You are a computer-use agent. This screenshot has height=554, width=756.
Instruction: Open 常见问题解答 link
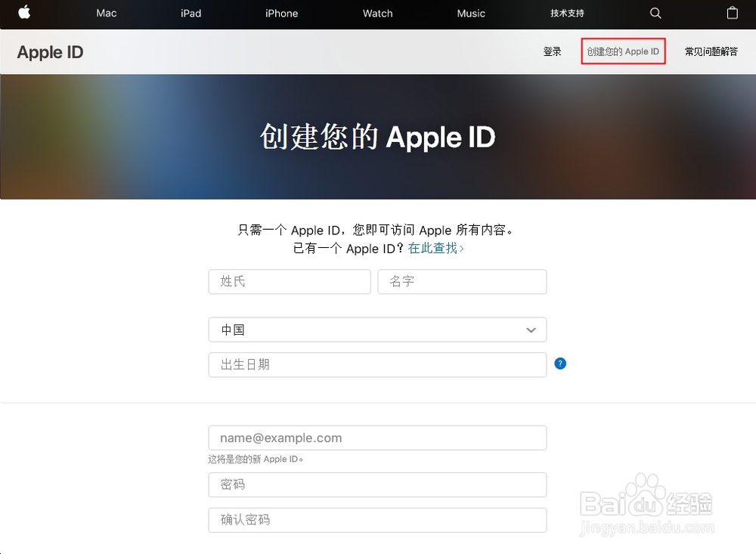[x=711, y=51]
